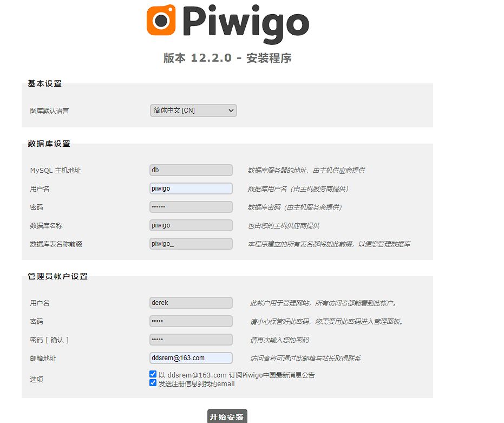This screenshot has width=504, height=423.
Task: Select the database 密码 password field
Action: click(191, 207)
